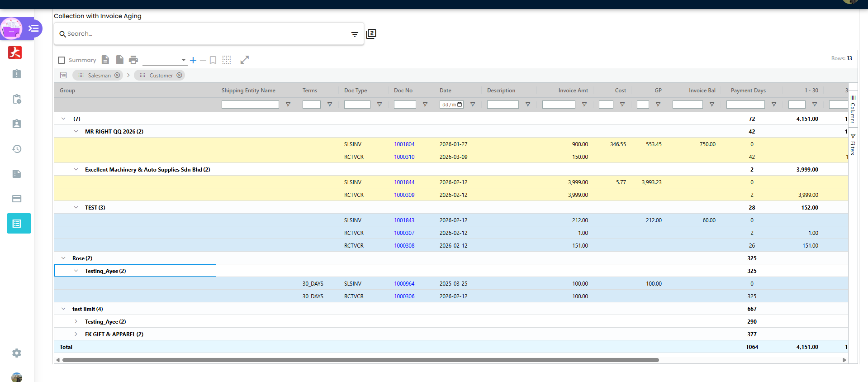This screenshot has width=868, height=382.
Task: Add a layout with the plus icon
Action: (x=193, y=60)
